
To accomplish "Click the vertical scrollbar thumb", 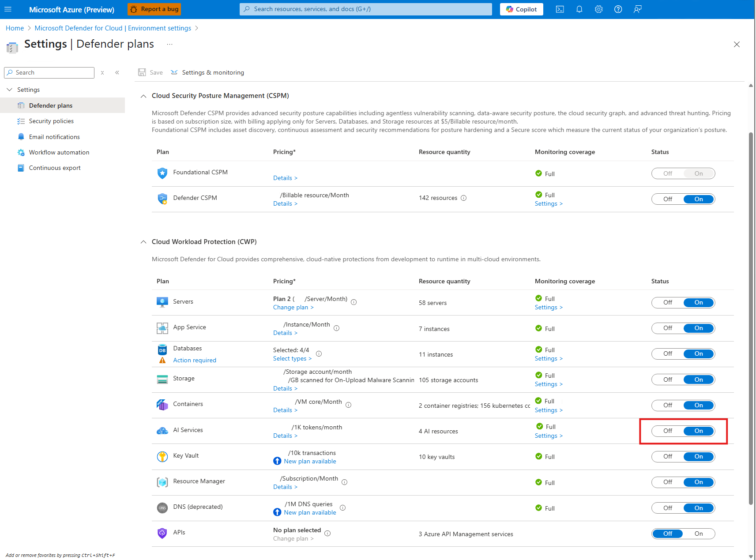I will [751, 318].
